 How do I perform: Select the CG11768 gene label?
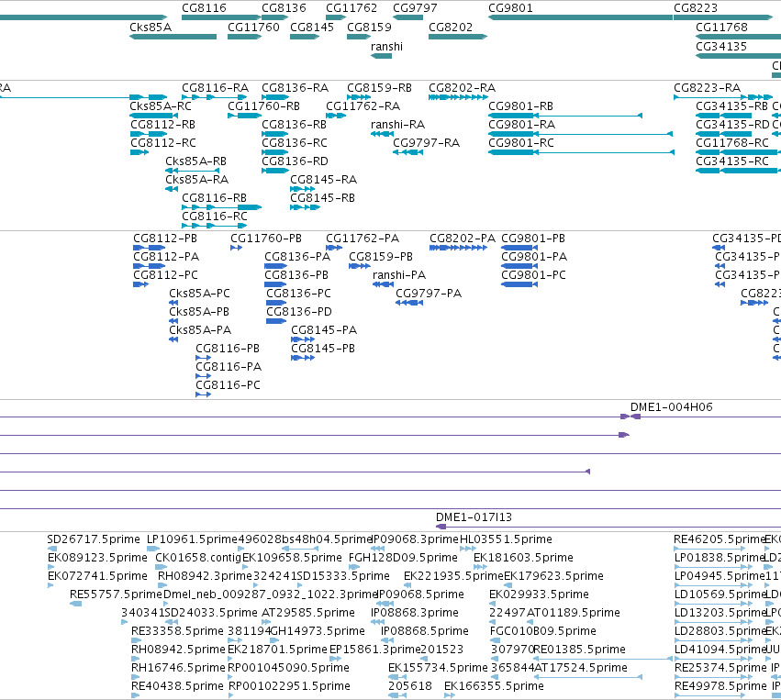point(721,27)
